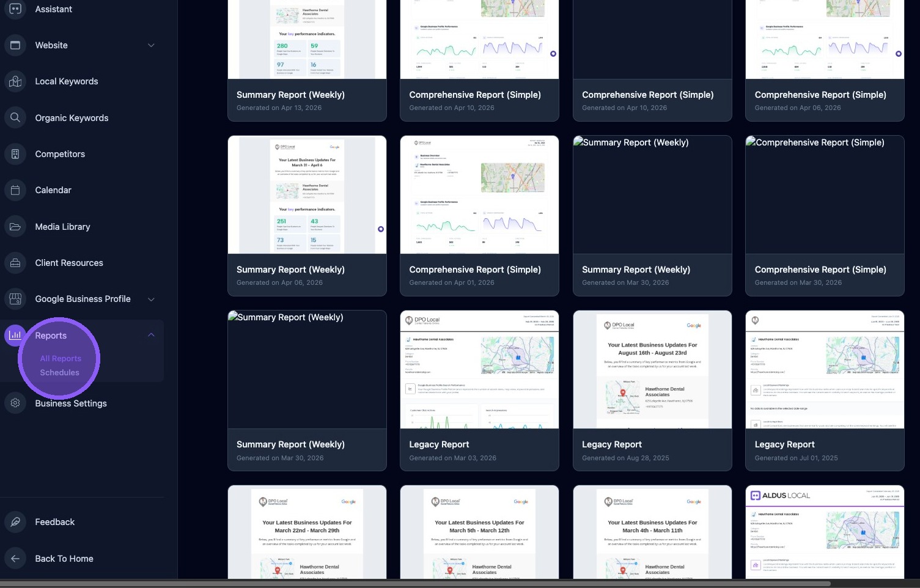Click the Feedback rocket icon
Image resolution: width=920 pixels, height=588 pixels.
(x=15, y=522)
